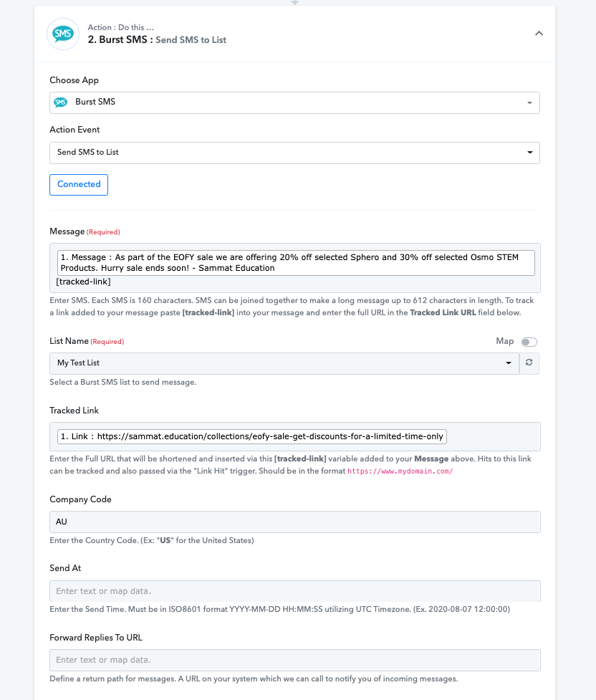Click empty area of the Tracked Link field
596x700 pixels.
493,436
